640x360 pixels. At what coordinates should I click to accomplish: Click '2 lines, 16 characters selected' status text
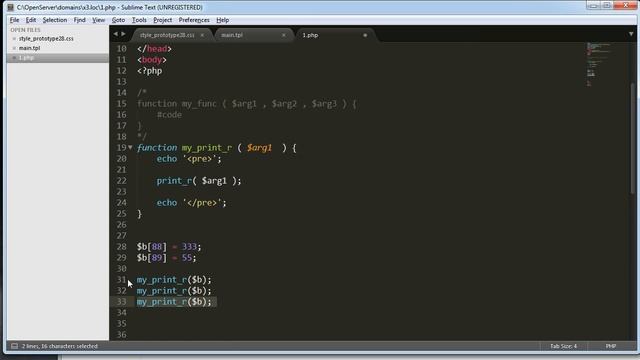click(60, 346)
